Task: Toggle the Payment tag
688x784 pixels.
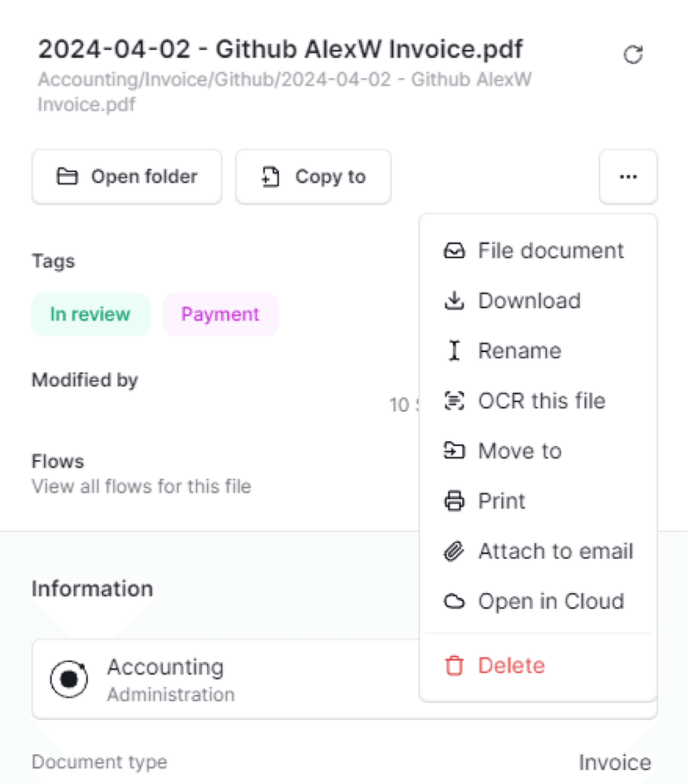Action: click(x=220, y=315)
